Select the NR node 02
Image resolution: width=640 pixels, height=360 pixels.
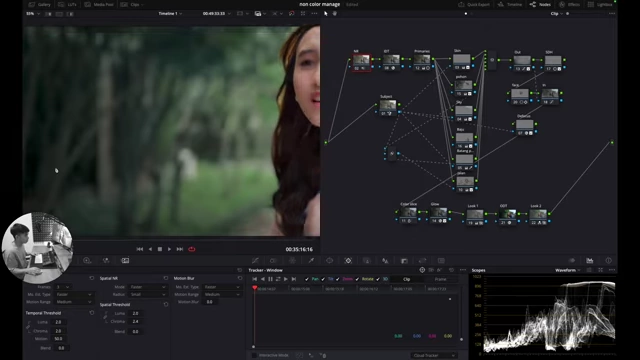[x=361, y=62]
